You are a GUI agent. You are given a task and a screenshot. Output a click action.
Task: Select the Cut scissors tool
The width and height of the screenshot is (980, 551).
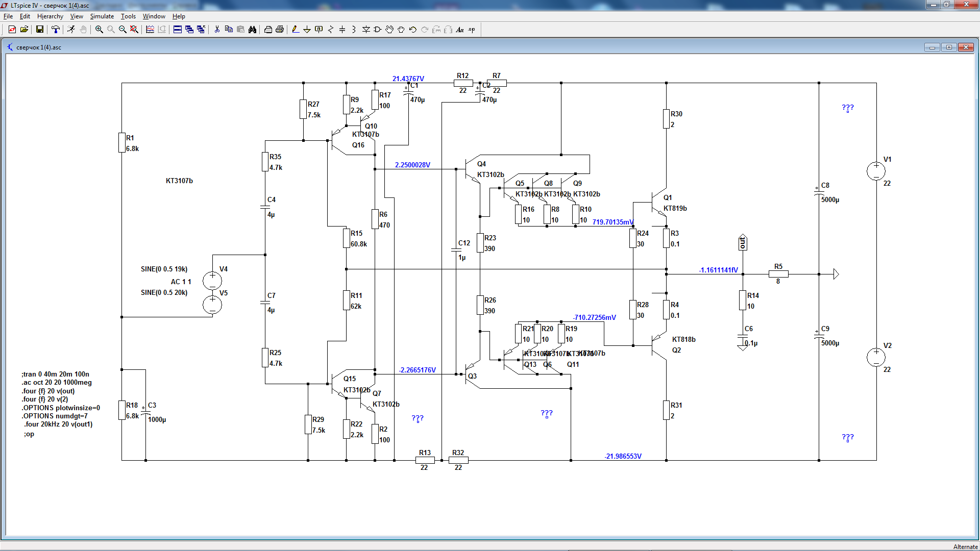click(217, 30)
